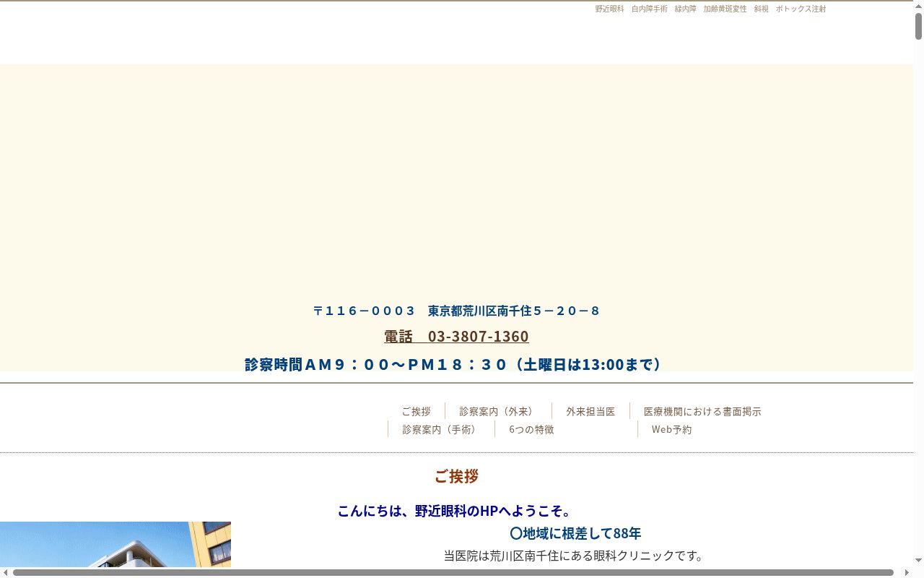
Task: Click the horizontal scrollbar thumb
Action: point(453,573)
